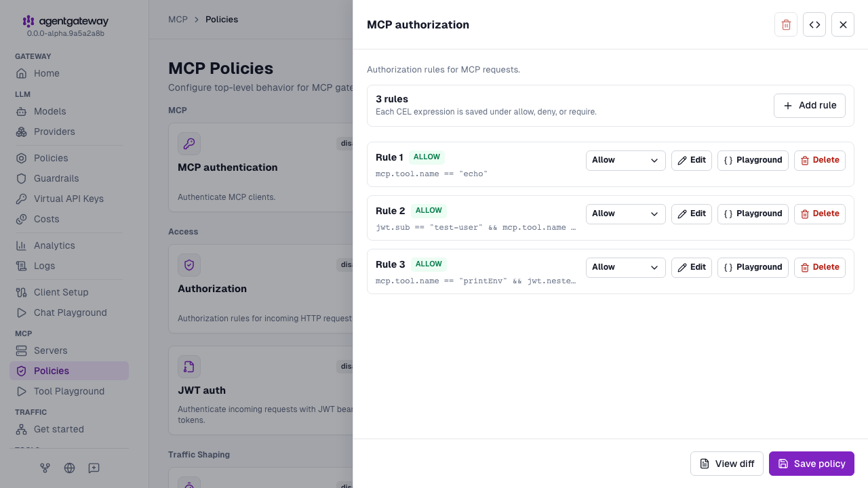Screen dimensions: 868x488
Task: Click the globe icon in sidebar footer
Action: [x=69, y=468]
